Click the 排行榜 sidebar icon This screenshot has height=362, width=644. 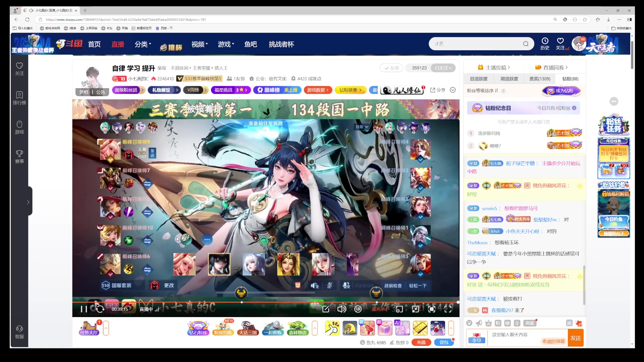click(19, 98)
